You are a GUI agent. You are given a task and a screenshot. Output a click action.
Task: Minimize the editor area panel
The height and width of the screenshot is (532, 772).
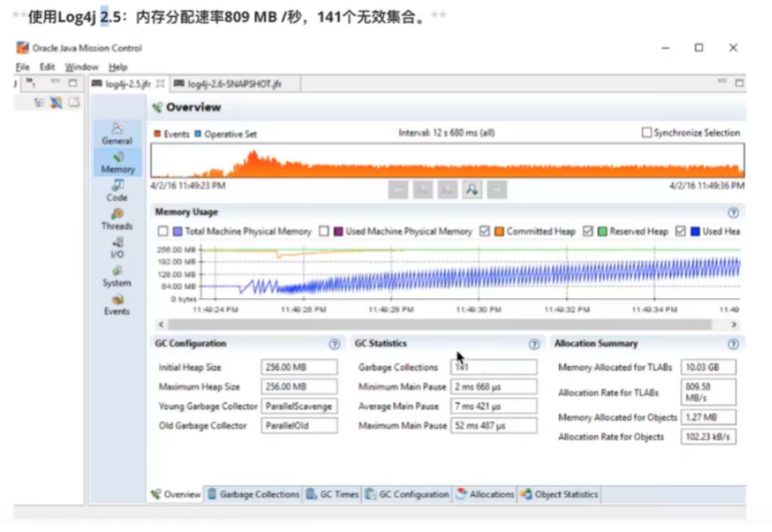pos(721,81)
